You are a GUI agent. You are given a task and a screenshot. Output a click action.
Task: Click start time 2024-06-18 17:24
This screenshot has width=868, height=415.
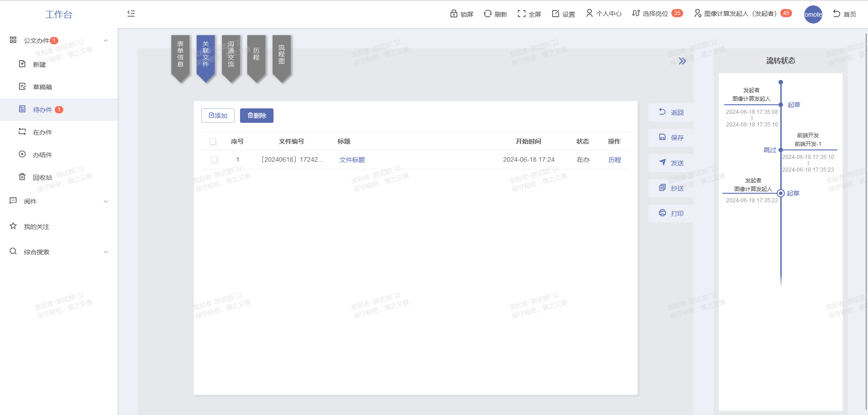528,159
